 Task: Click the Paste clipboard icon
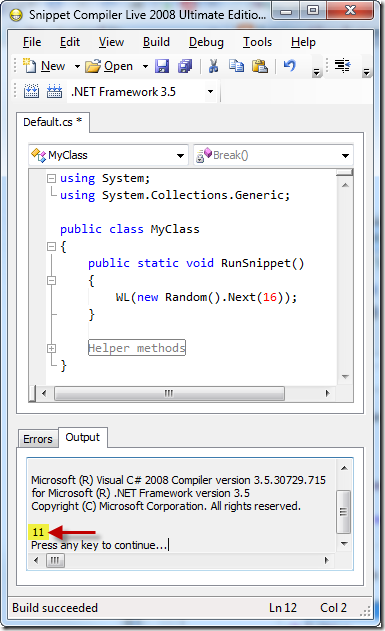(259, 66)
